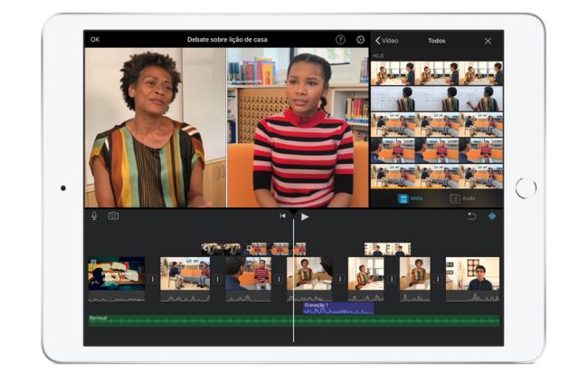588x375 pixels.
Task: Tap the project title Debate sobre lição de casa
Action: coord(227,40)
